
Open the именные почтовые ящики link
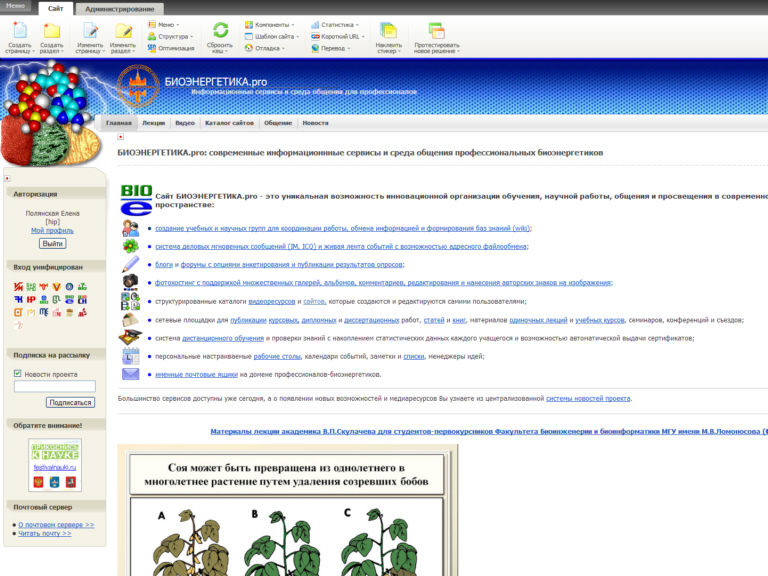click(196, 374)
